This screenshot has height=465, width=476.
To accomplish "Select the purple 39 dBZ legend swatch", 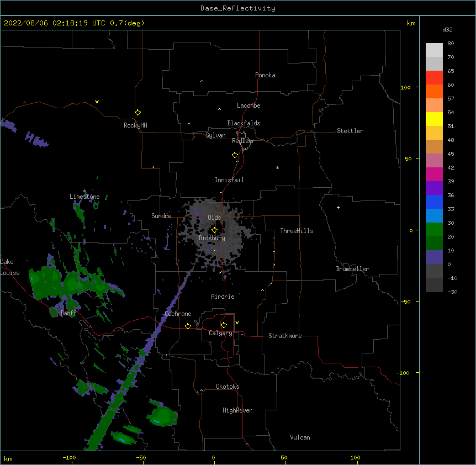I will pyautogui.click(x=434, y=188).
